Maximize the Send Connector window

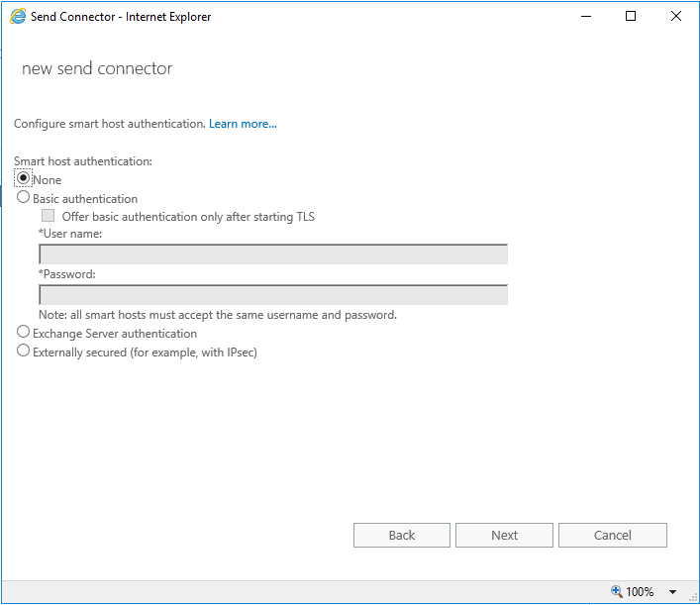coord(631,17)
